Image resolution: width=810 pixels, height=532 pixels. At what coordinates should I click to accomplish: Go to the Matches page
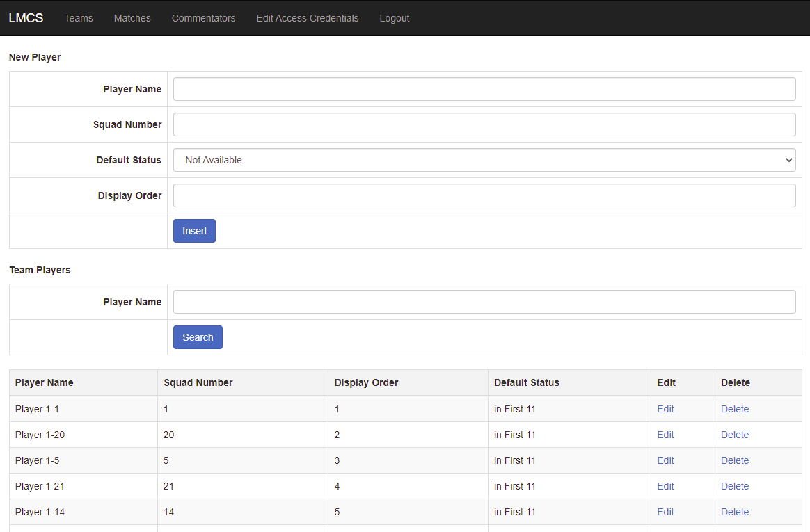point(132,18)
